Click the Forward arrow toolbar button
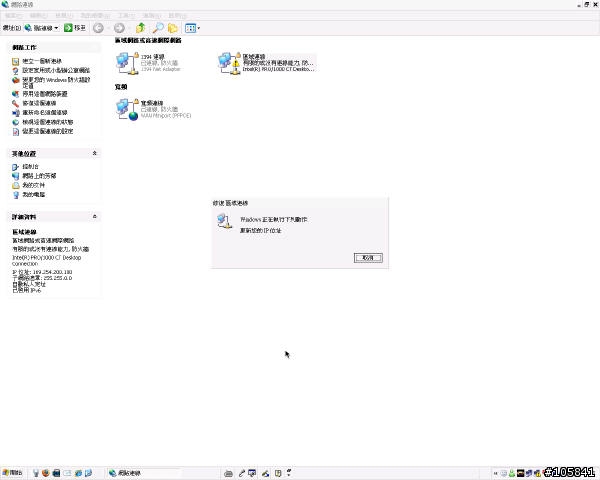This screenshot has width=600, height=480. [119, 28]
